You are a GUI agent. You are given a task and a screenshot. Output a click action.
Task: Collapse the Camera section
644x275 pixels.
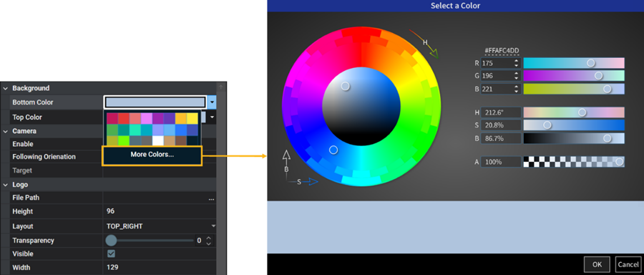tap(6, 131)
